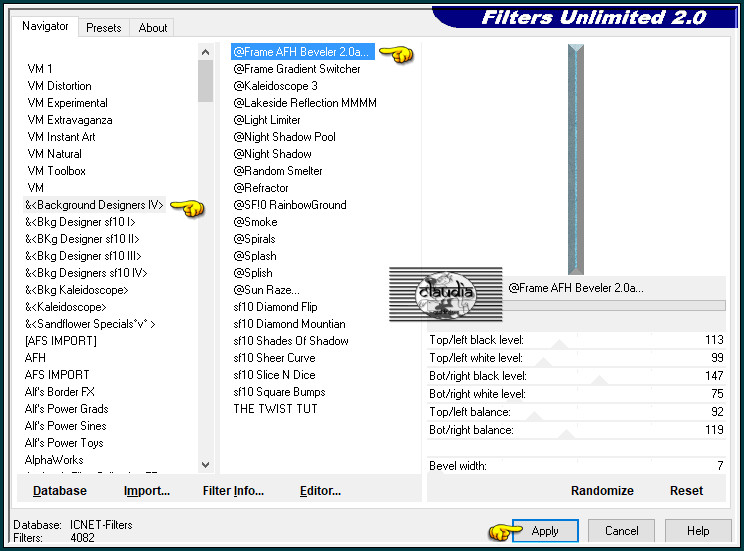Select sf10 Diamond Flip filter
744x551 pixels.
pos(275,307)
